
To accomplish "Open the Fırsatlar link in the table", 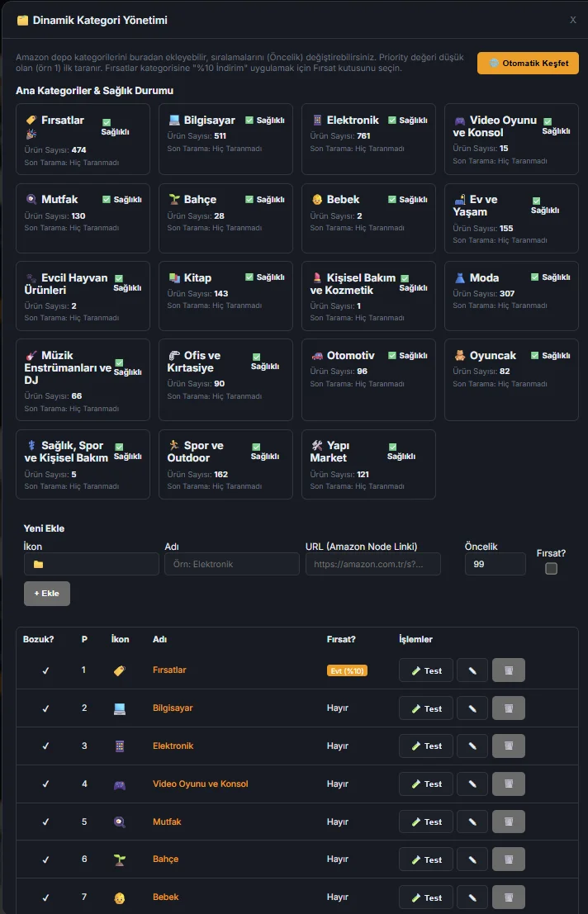I will [169, 670].
